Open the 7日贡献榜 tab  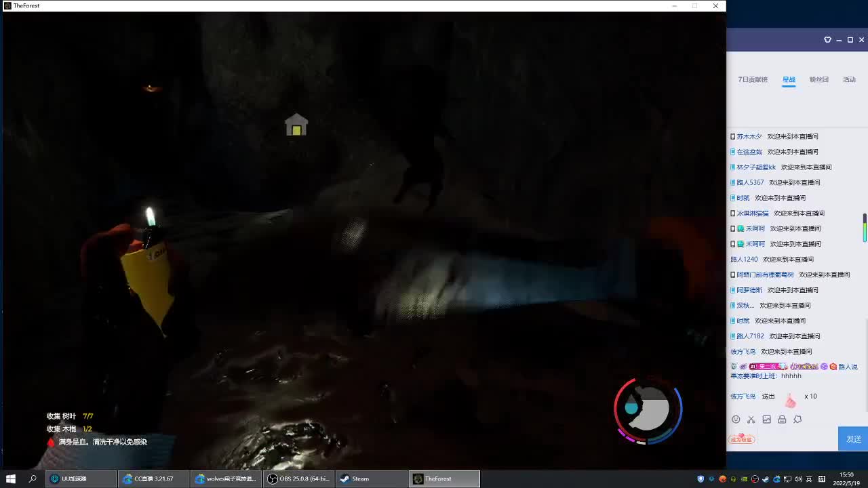click(753, 79)
